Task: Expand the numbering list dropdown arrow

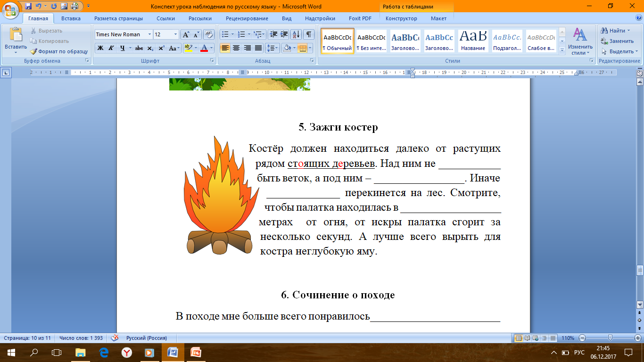Action: [x=249, y=34]
